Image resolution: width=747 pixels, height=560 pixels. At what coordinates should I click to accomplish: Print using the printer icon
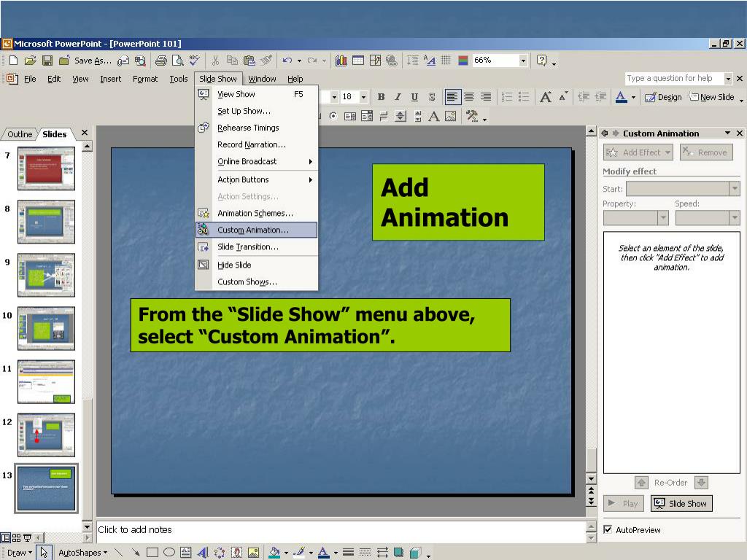click(x=161, y=61)
